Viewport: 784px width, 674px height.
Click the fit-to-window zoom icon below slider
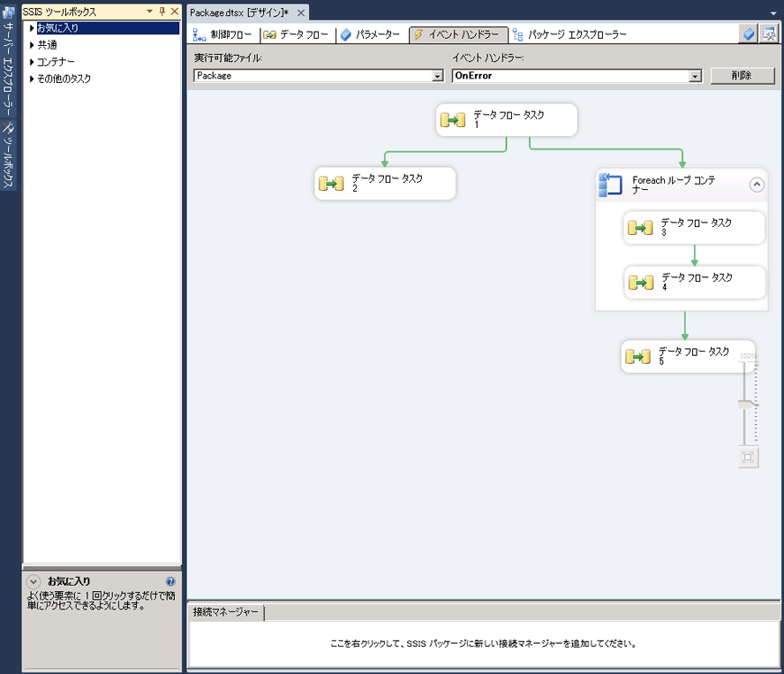[748, 458]
